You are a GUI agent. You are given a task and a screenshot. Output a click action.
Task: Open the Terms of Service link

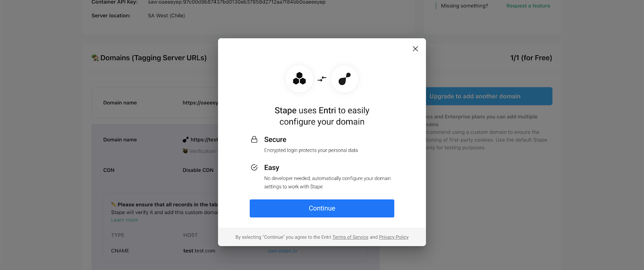pyautogui.click(x=350, y=237)
